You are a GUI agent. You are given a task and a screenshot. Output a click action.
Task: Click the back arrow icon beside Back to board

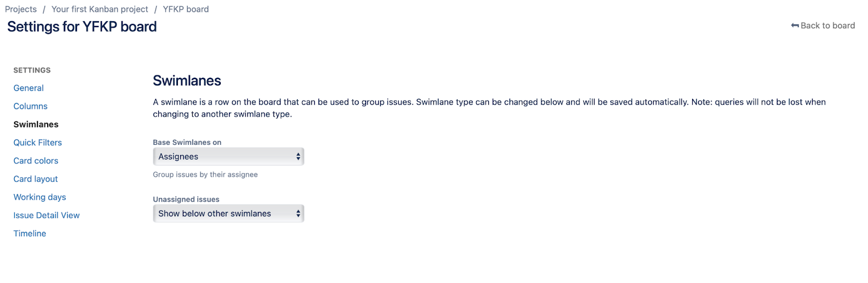795,25
